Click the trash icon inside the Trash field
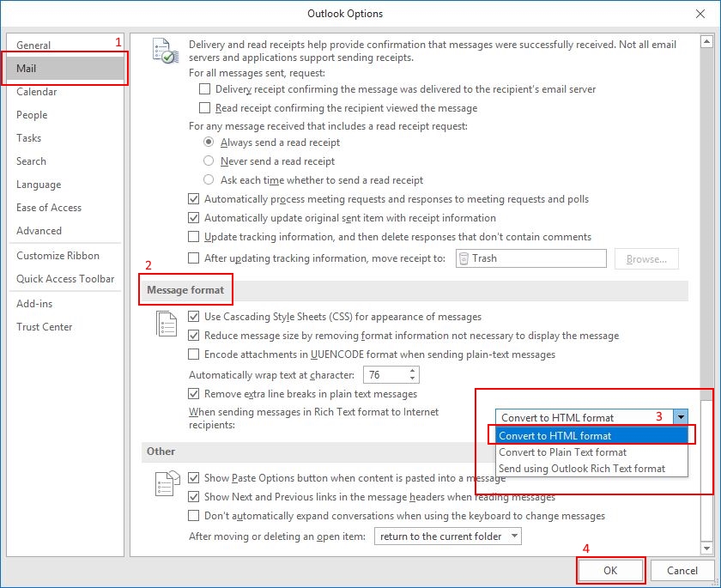Image resolution: width=721 pixels, height=588 pixels. [464, 258]
